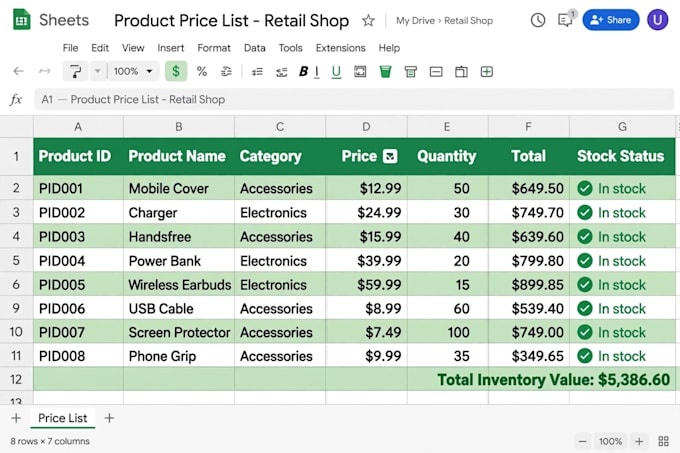The height and width of the screenshot is (453, 680).
Task: Click the $899.85 total cell
Action: pos(528,284)
